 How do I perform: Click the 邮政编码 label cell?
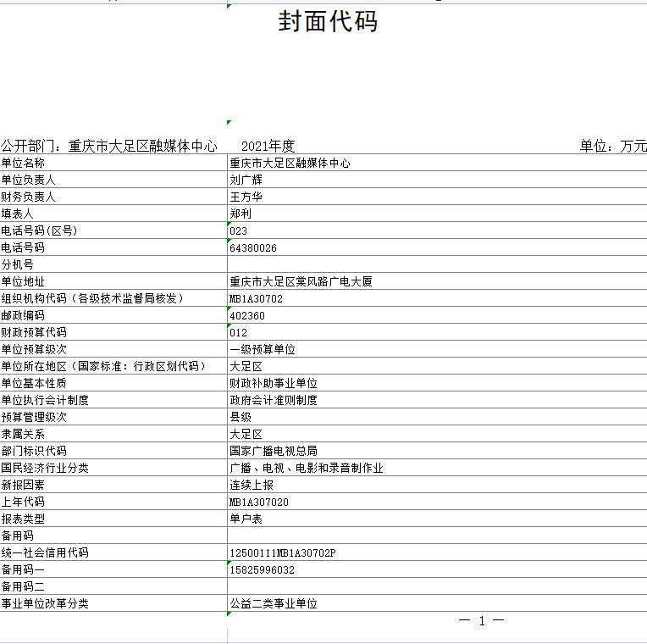[x=113, y=315]
